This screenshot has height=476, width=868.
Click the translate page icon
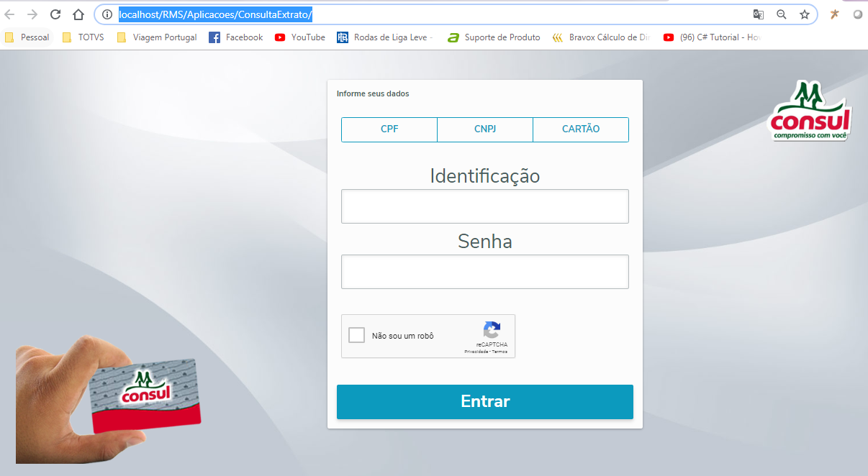759,14
